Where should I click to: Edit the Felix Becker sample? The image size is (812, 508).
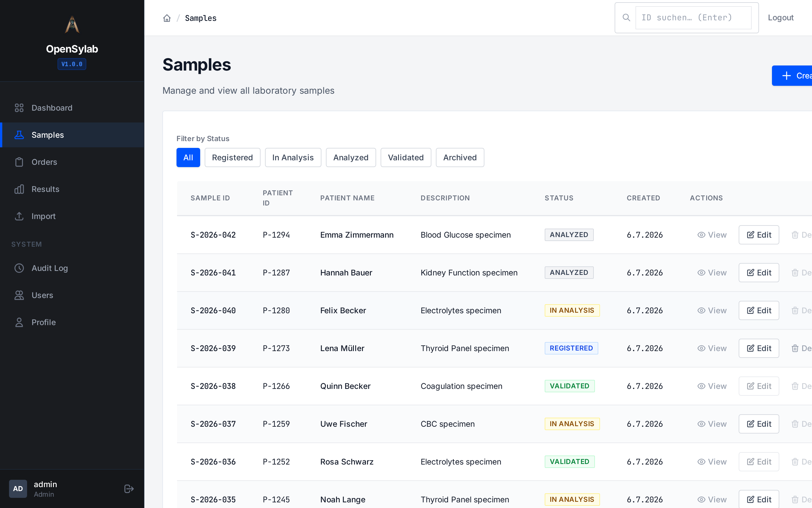point(759,310)
